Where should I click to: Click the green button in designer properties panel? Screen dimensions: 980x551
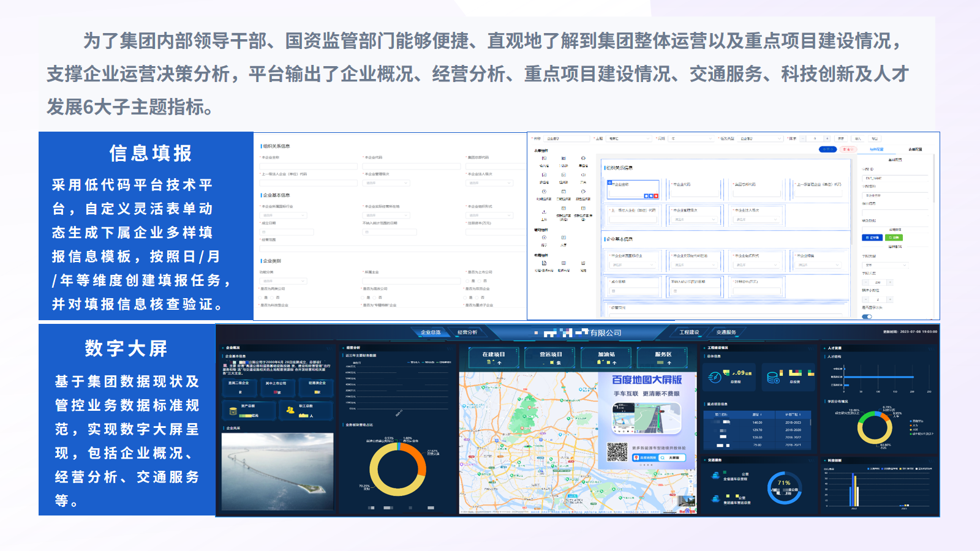pos(894,238)
